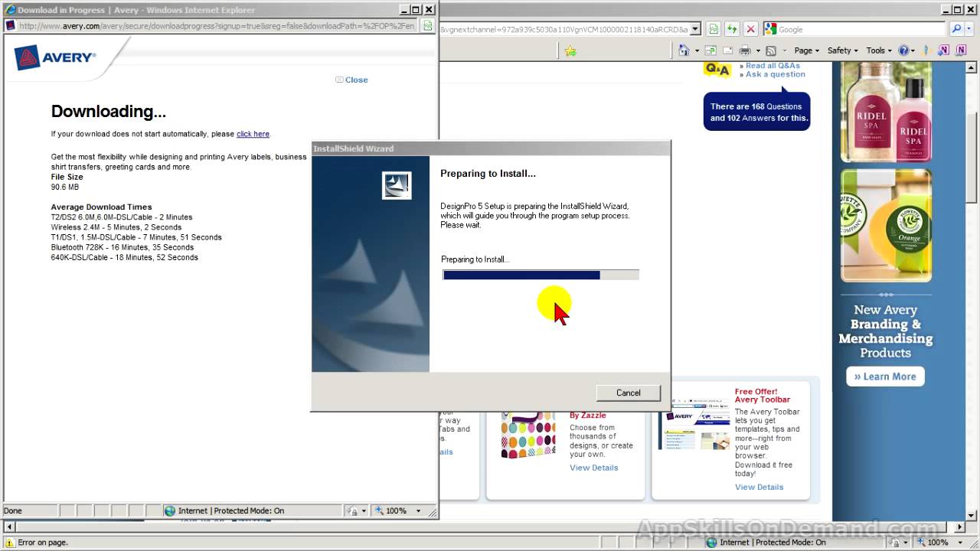
Task: Open the Safety menu
Action: (x=843, y=51)
